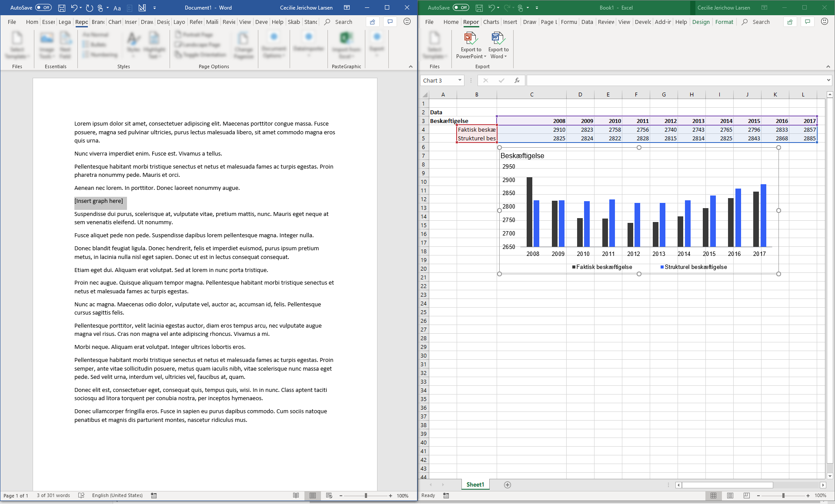835x504 pixels.
Task: Click the Share icon in Word
Action: [372, 22]
